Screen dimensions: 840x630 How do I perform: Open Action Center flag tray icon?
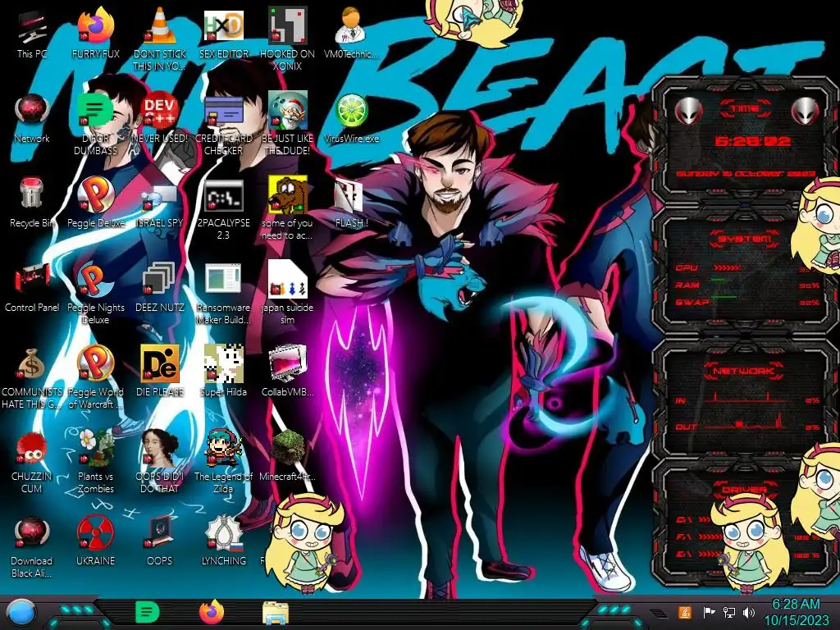coord(709,612)
